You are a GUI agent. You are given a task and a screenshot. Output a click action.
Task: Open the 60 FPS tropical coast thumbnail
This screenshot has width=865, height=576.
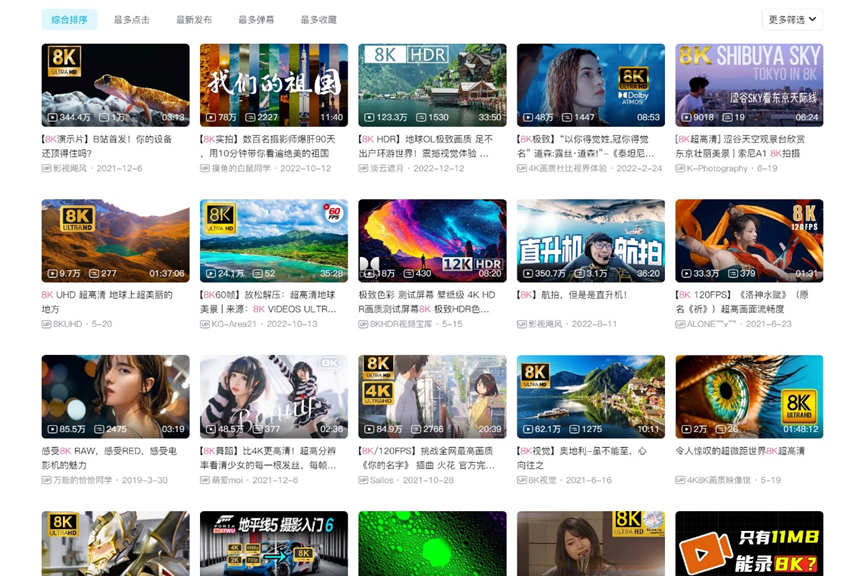click(274, 241)
